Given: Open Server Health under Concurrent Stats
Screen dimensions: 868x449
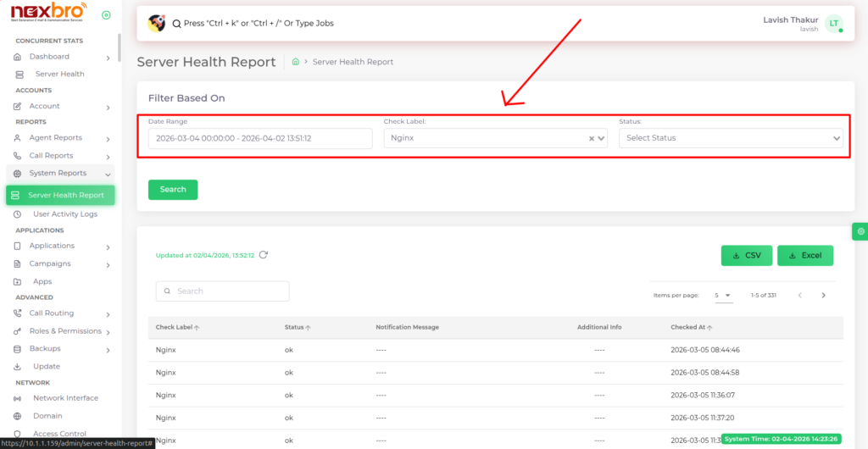Looking at the screenshot, I should 59,75.
